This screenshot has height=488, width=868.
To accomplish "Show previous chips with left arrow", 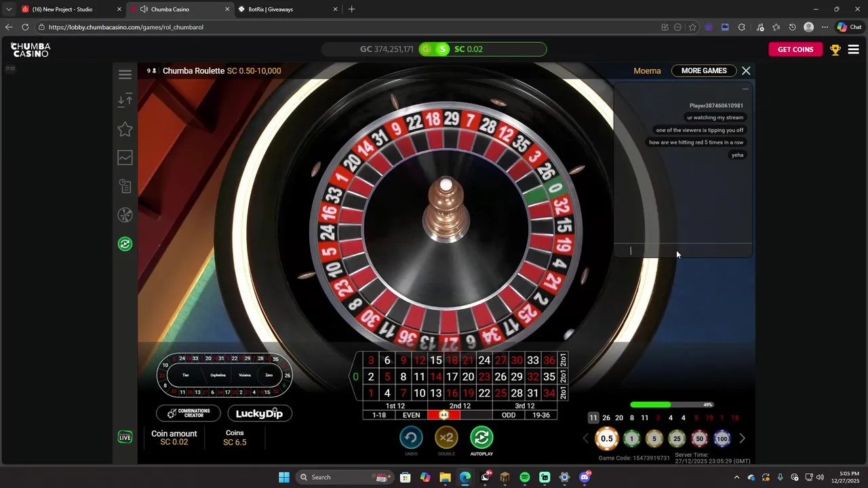I will coord(587,439).
